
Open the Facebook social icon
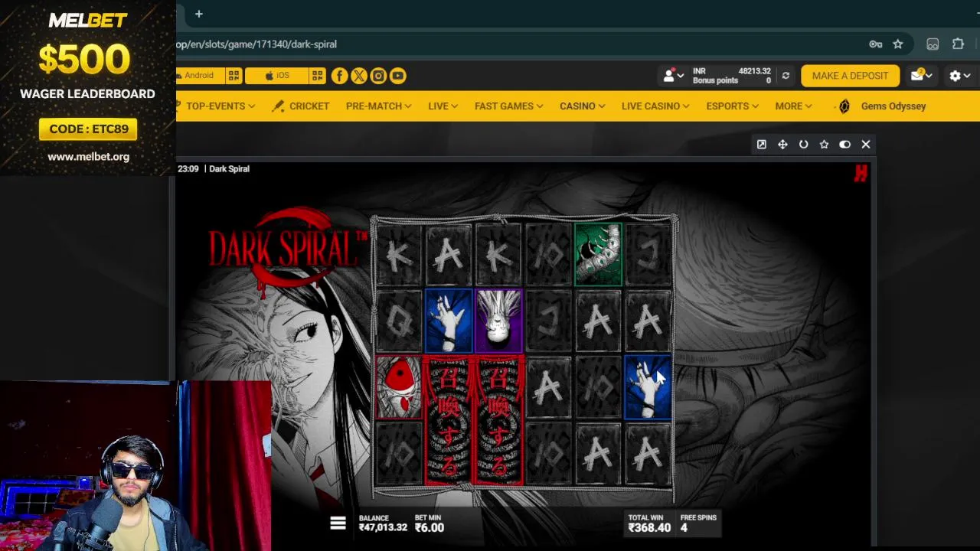pos(339,76)
